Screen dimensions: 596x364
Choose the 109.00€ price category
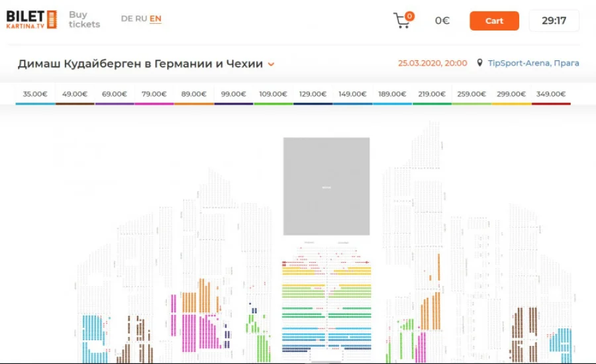273,95
